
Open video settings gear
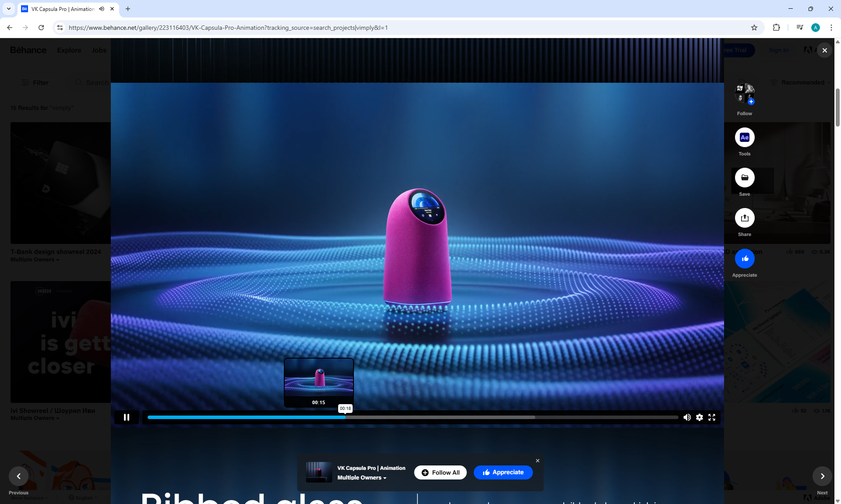tap(700, 417)
